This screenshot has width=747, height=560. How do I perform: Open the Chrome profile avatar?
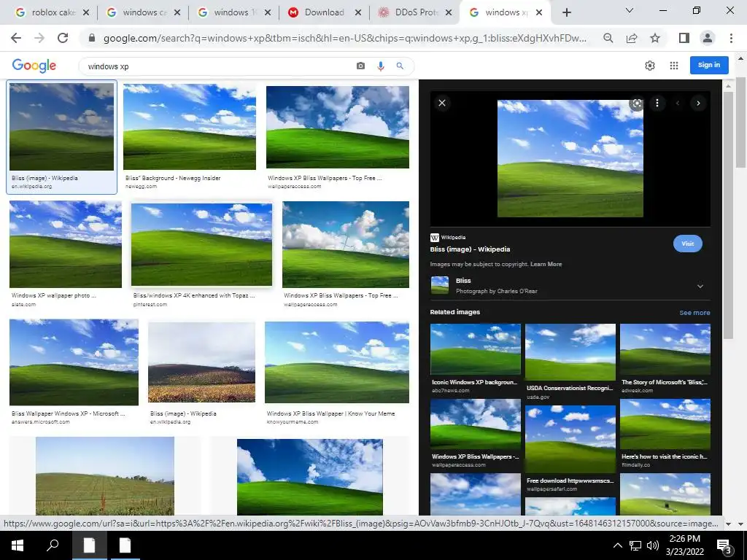coord(708,38)
